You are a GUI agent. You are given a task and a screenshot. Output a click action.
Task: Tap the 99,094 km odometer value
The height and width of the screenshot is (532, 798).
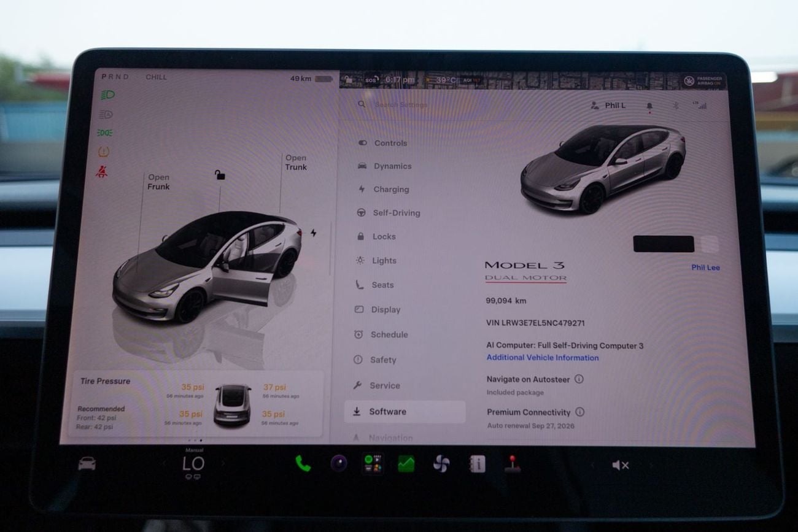pyautogui.click(x=506, y=301)
